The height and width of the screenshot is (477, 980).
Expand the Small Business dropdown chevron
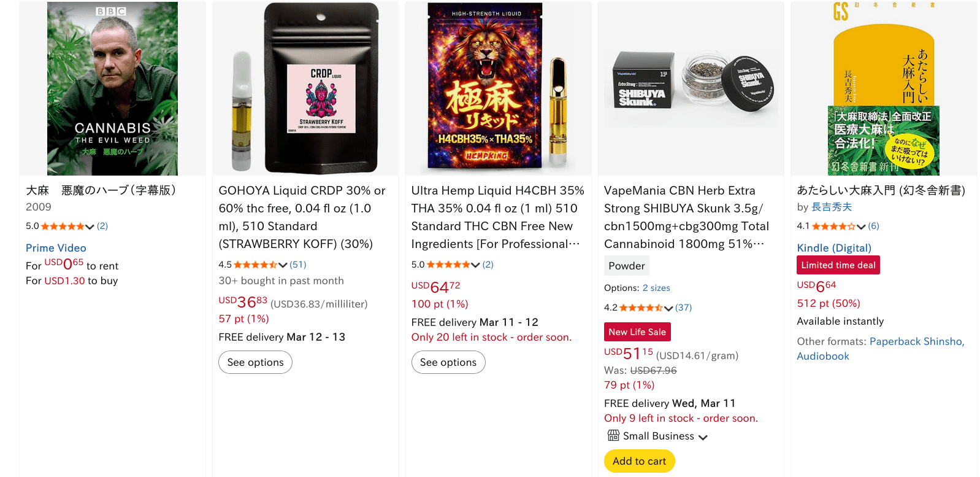pyautogui.click(x=703, y=437)
